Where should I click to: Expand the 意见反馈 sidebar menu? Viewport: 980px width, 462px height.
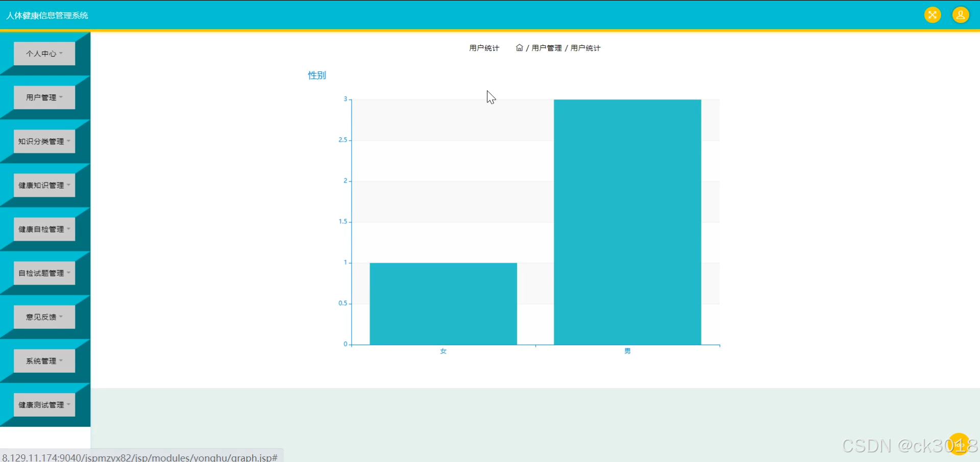[44, 317]
